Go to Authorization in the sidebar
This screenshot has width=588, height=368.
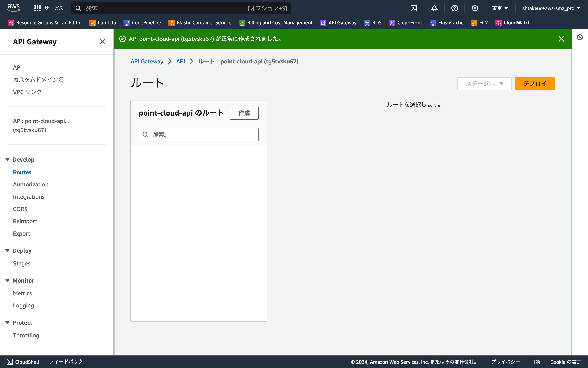coord(31,184)
